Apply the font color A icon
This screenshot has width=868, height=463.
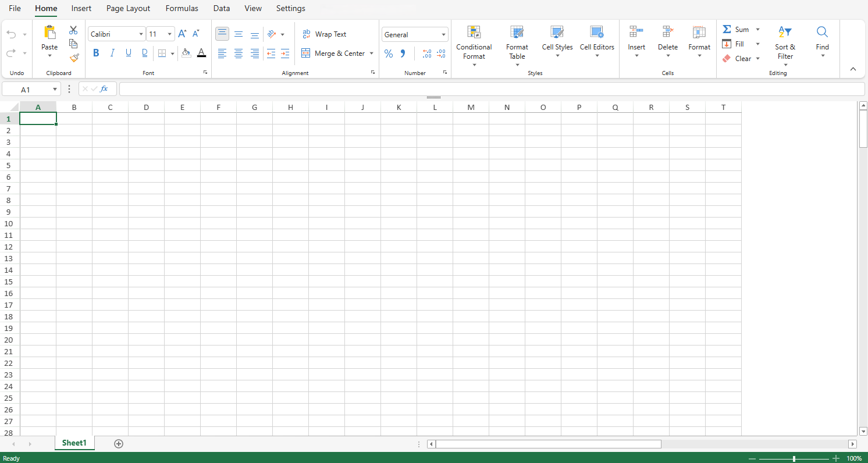[x=201, y=53]
